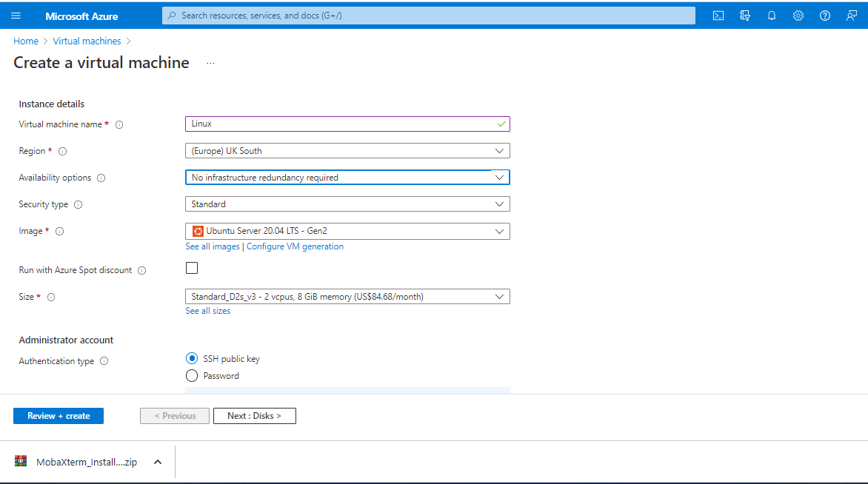
Task: Click the search resources box
Action: click(429, 16)
